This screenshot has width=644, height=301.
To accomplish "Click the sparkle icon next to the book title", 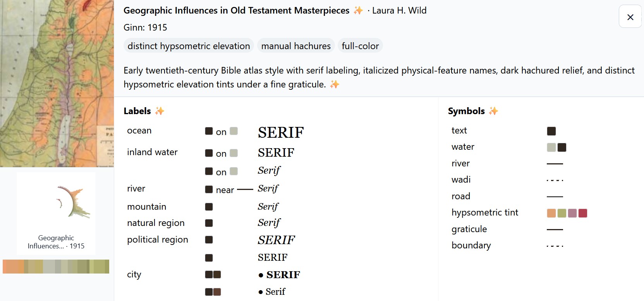I will 358,10.
